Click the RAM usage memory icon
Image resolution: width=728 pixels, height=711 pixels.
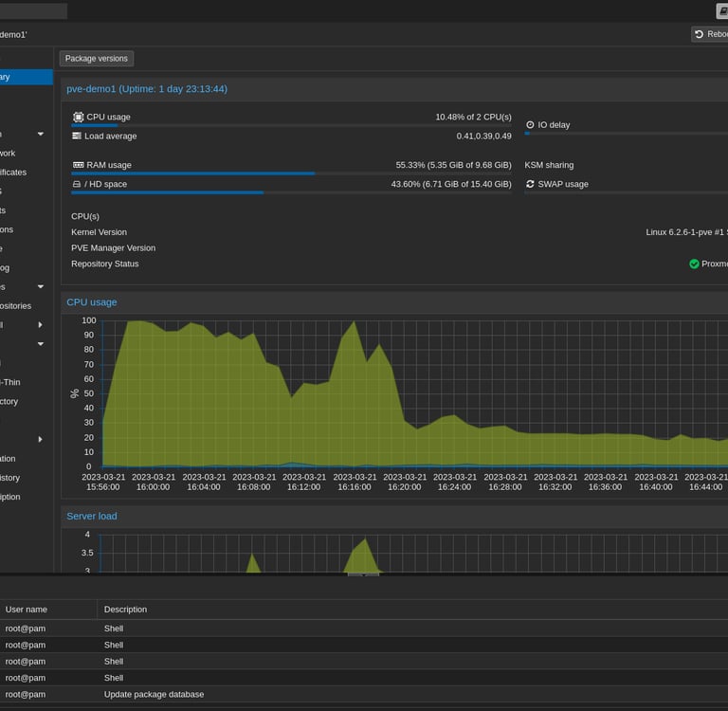click(x=77, y=165)
